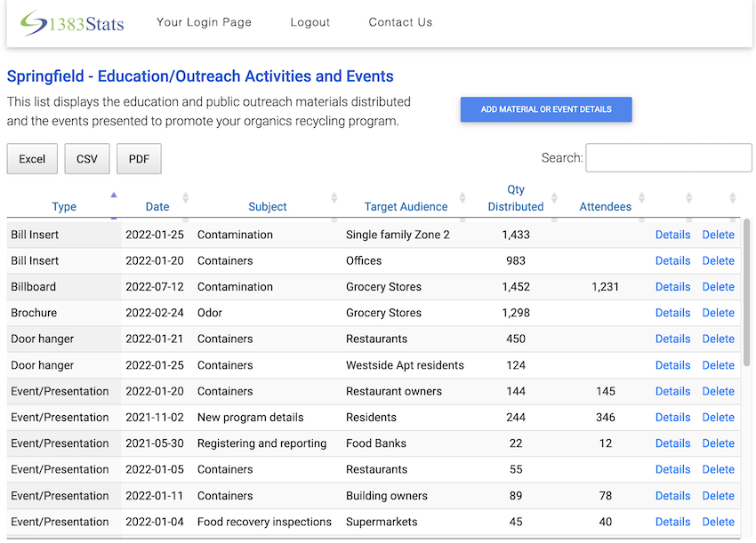Sort by Target Audience column
Viewport: 756px width, 543px height.
406,206
